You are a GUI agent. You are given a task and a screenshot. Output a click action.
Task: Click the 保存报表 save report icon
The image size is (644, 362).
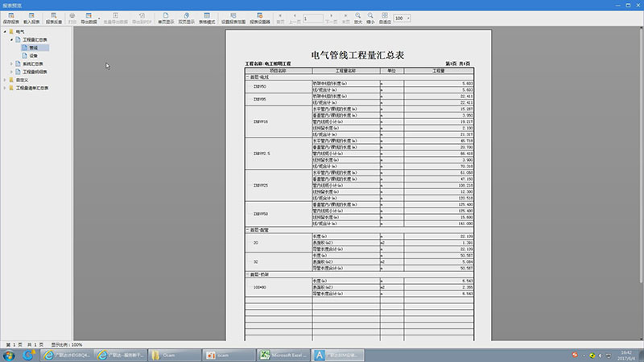point(11,17)
